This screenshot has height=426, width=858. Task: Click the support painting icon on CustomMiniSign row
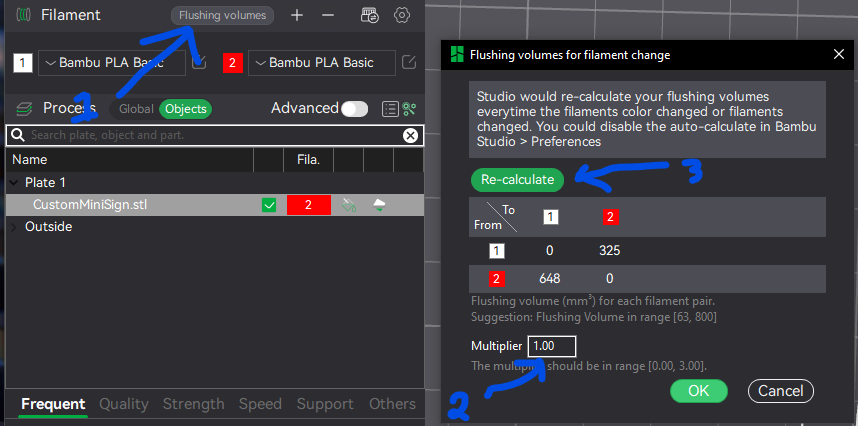pyautogui.click(x=348, y=205)
